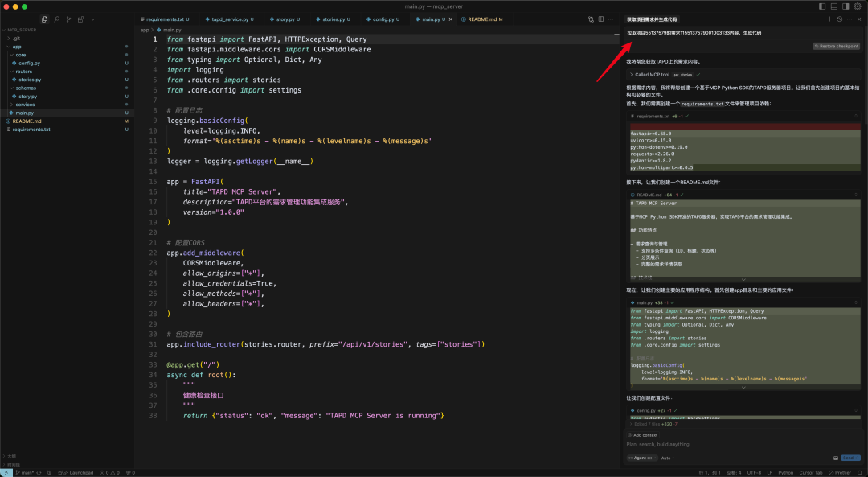Click the Restore checkpoint button
This screenshot has width=868, height=477.
(x=836, y=47)
